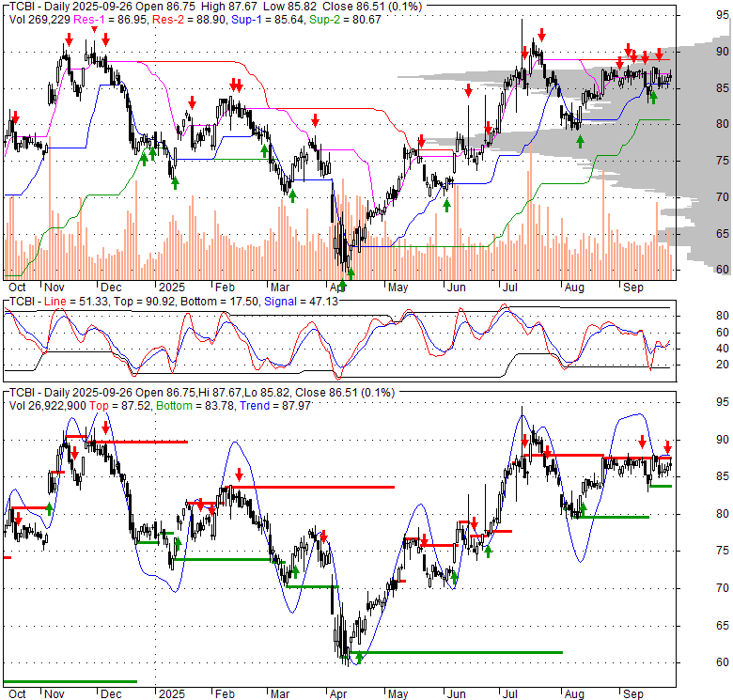
Task: Click the Signal = 47.13 indicator readout
Action: point(301,302)
